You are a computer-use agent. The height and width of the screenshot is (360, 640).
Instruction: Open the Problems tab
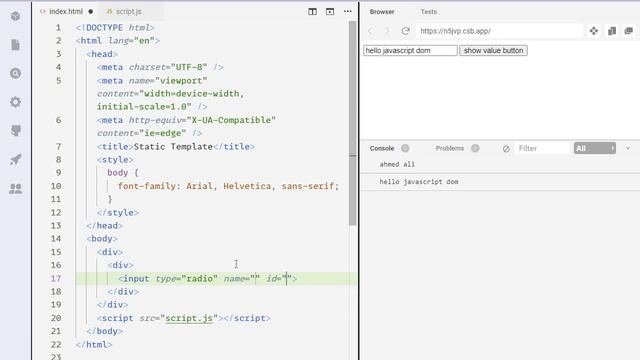click(x=449, y=148)
